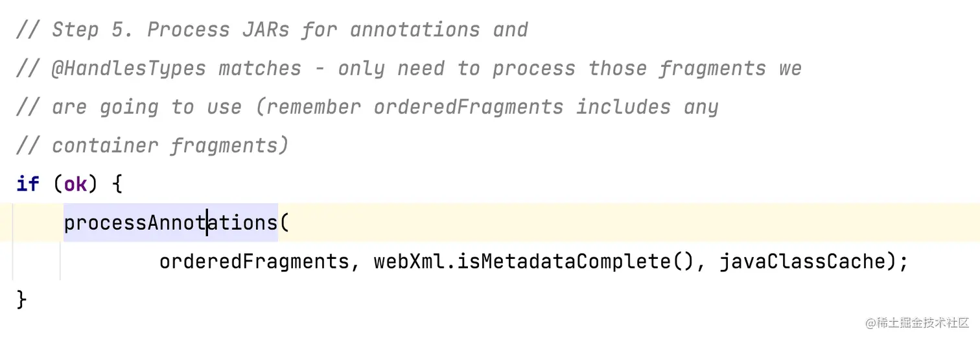Click the 'container fragments)' comment line
The width and height of the screenshot is (980, 340).
(x=152, y=146)
